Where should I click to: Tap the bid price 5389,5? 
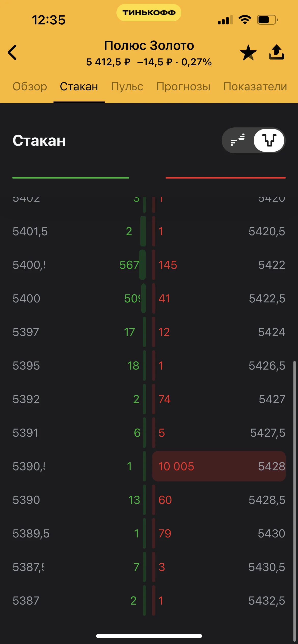pyautogui.click(x=31, y=533)
